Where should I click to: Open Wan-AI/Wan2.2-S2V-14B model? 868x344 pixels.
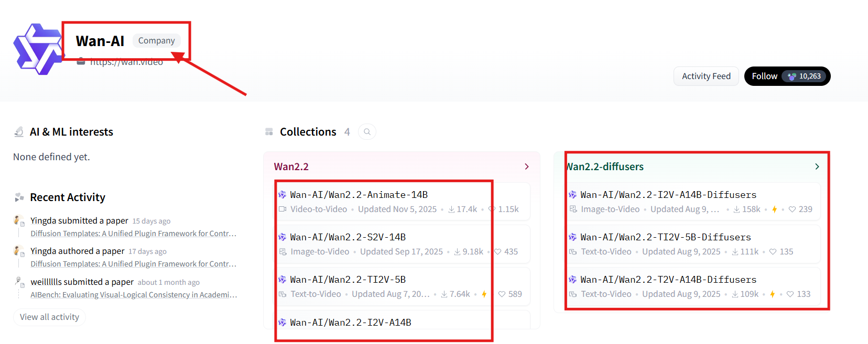pyautogui.click(x=348, y=237)
